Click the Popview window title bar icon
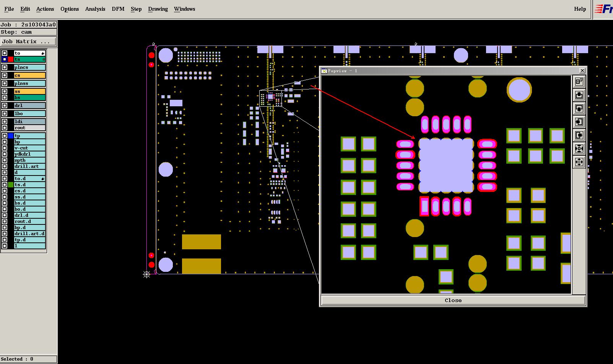The width and height of the screenshot is (613, 364). [x=324, y=71]
